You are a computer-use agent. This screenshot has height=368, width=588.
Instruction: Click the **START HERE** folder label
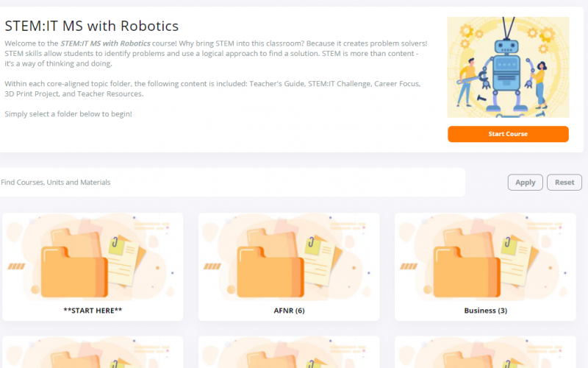(x=93, y=311)
